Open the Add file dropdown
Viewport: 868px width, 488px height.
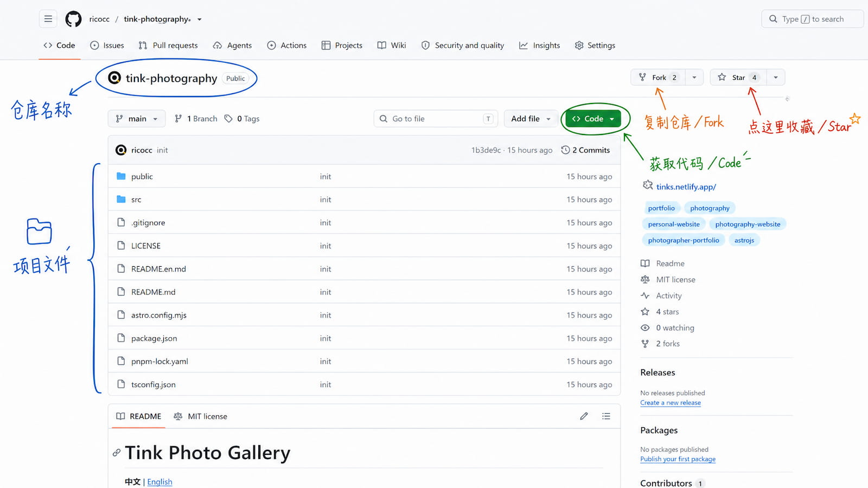(x=531, y=119)
